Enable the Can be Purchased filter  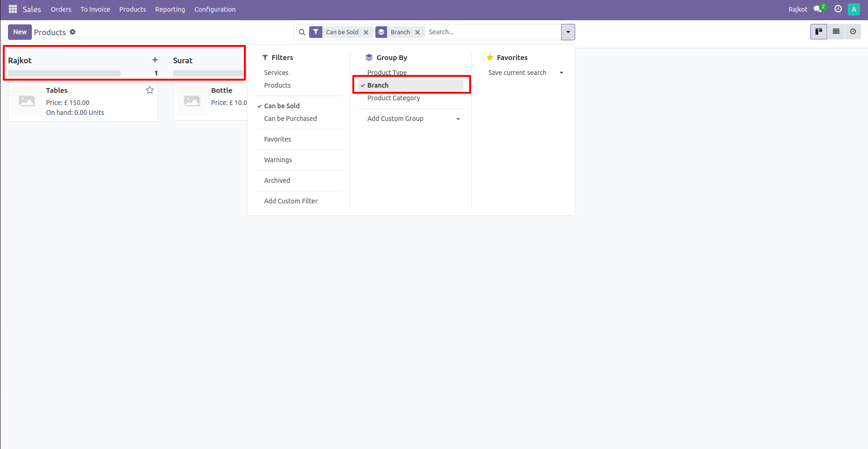click(x=290, y=119)
